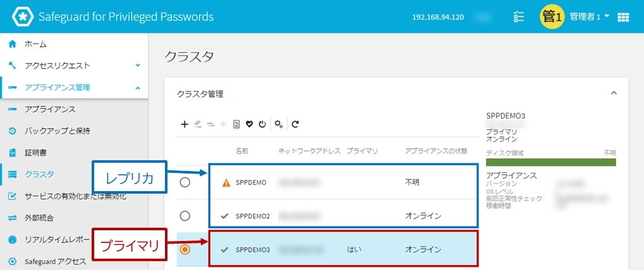The image size is (644, 270).
Task: Open the tasks checklist icon in the header
Action: (x=518, y=17)
